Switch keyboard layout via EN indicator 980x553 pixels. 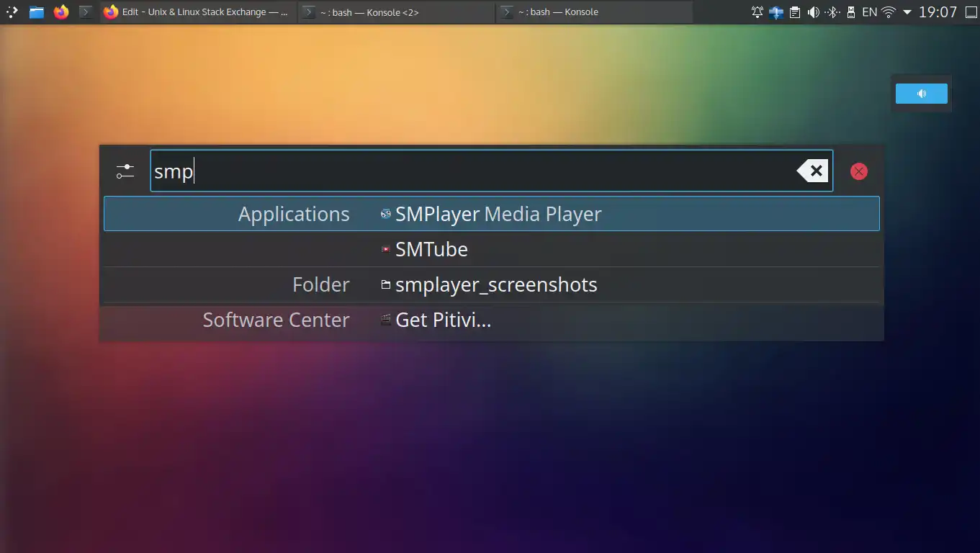tap(870, 12)
